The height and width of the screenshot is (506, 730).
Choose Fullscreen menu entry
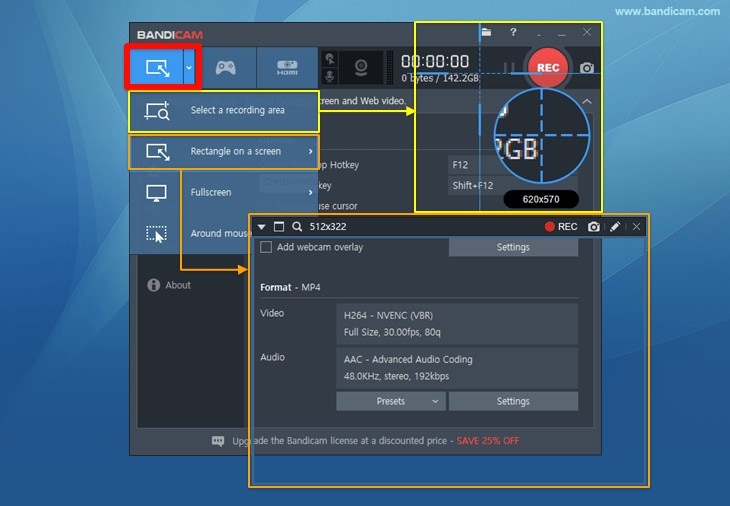tap(224, 192)
